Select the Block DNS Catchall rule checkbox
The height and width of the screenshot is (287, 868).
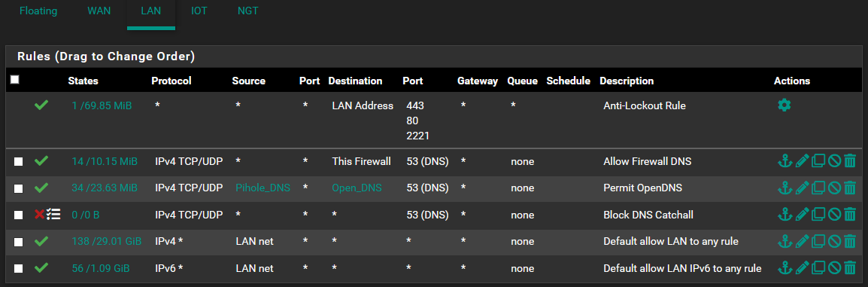coord(18,215)
